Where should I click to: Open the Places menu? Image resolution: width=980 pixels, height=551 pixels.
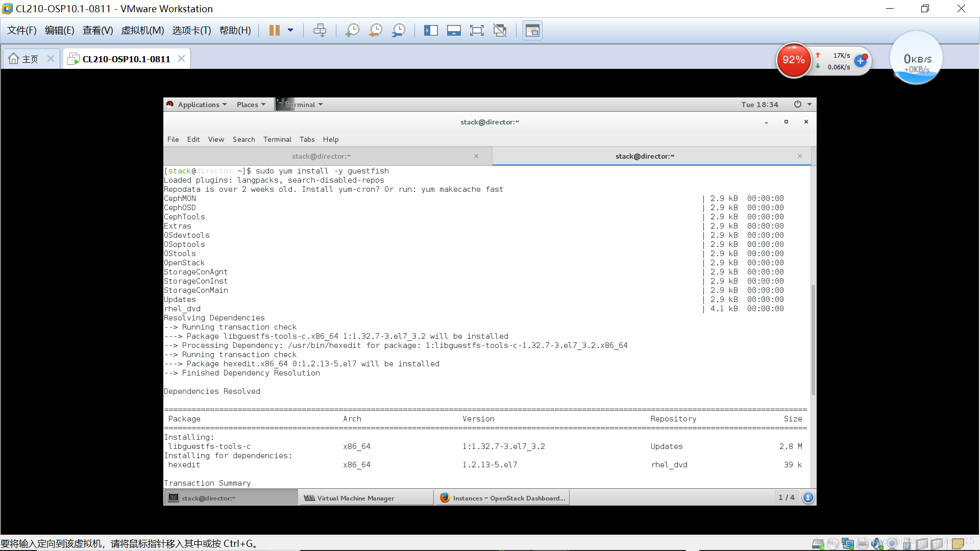pos(251,105)
